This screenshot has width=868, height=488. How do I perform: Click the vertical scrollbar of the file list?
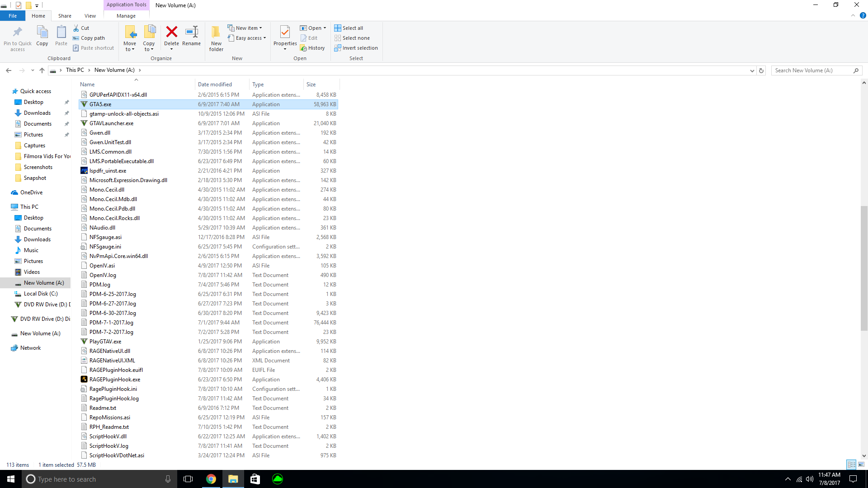(x=864, y=268)
